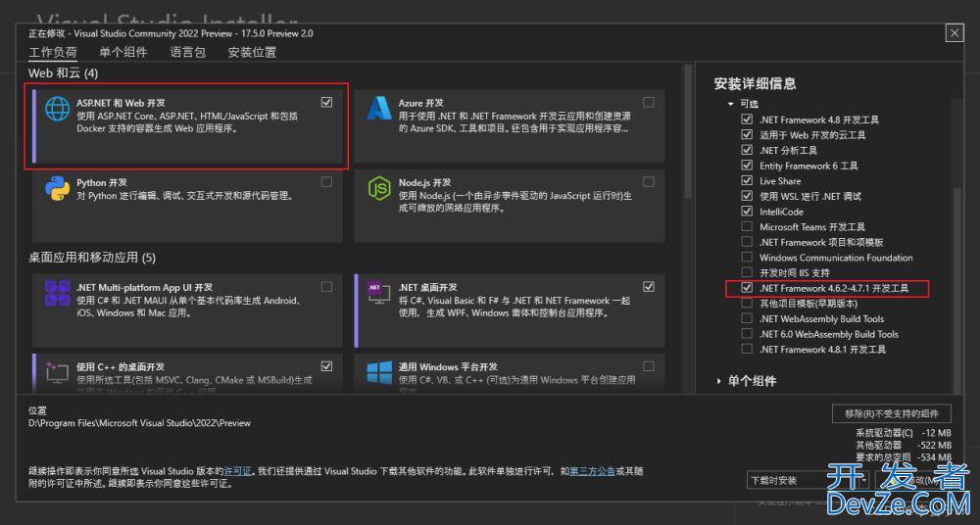Uncheck the ASP.NET and Web workload checkbox
Screen dimensions: 980x525
click(327, 102)
